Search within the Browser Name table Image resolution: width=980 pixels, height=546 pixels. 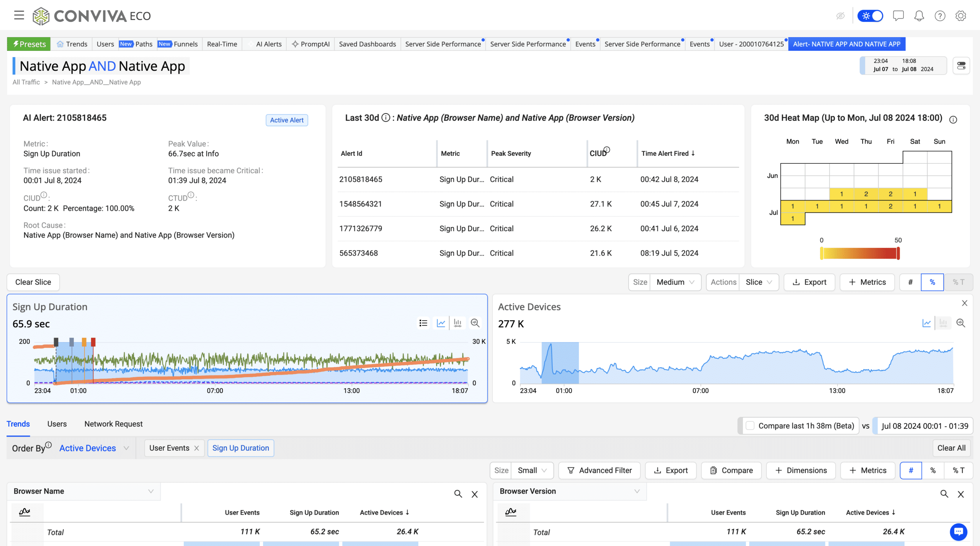[x=458, y=494]
